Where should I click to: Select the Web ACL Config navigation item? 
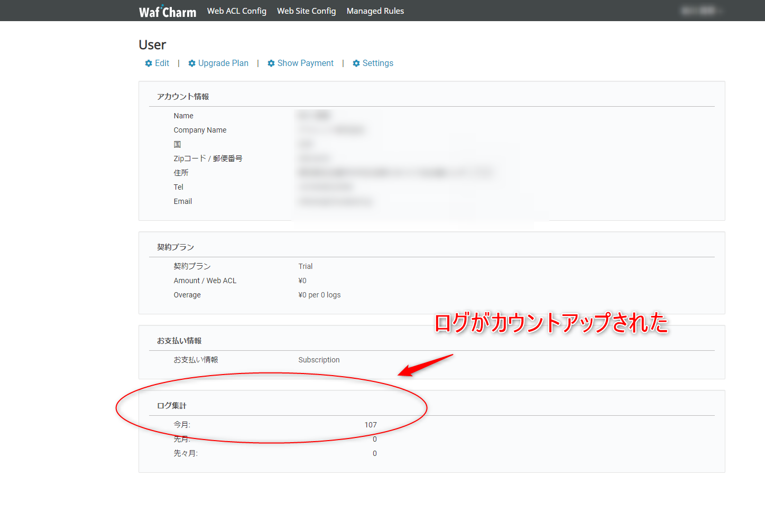(236, 11)
